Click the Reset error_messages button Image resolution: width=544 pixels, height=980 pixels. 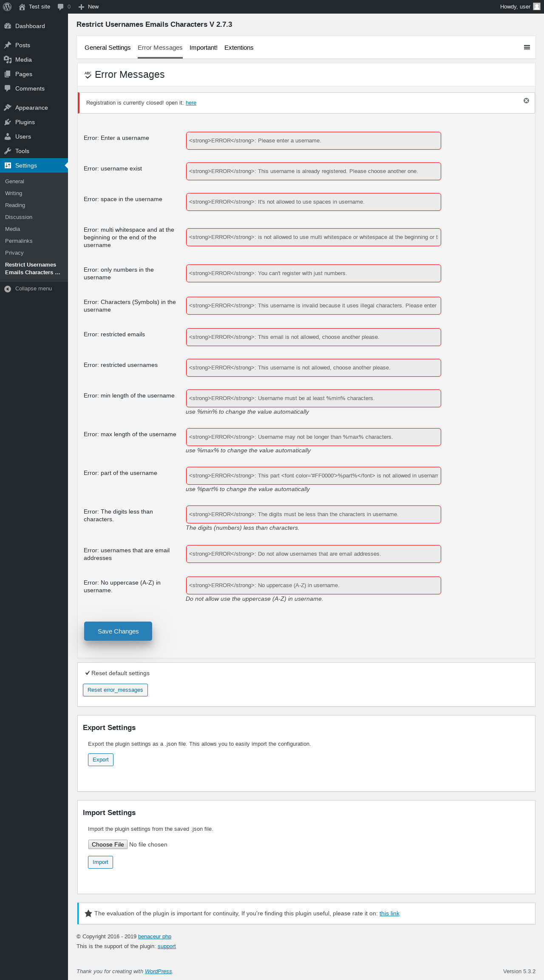(x=115, y=690)
